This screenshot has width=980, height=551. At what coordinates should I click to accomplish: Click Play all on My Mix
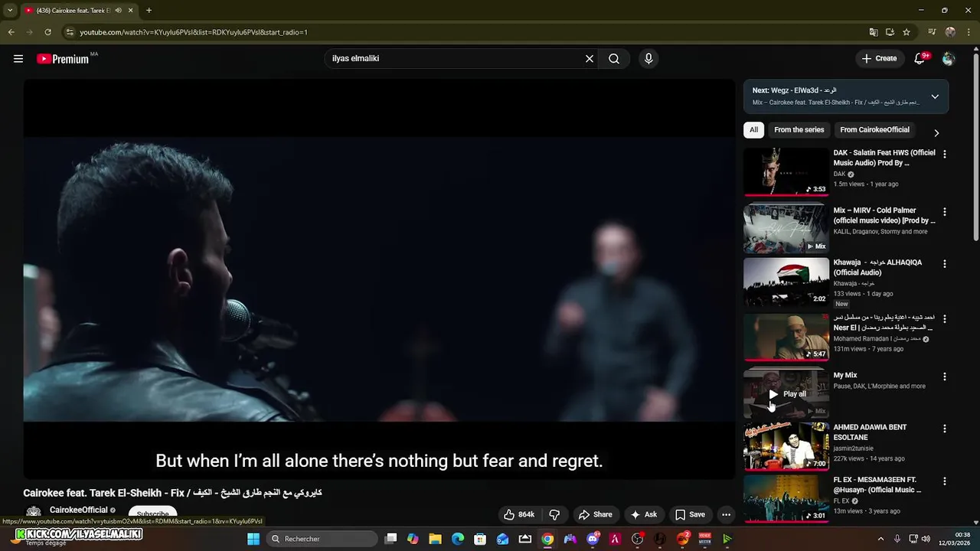pyautogui.click(x=788, y=394)
